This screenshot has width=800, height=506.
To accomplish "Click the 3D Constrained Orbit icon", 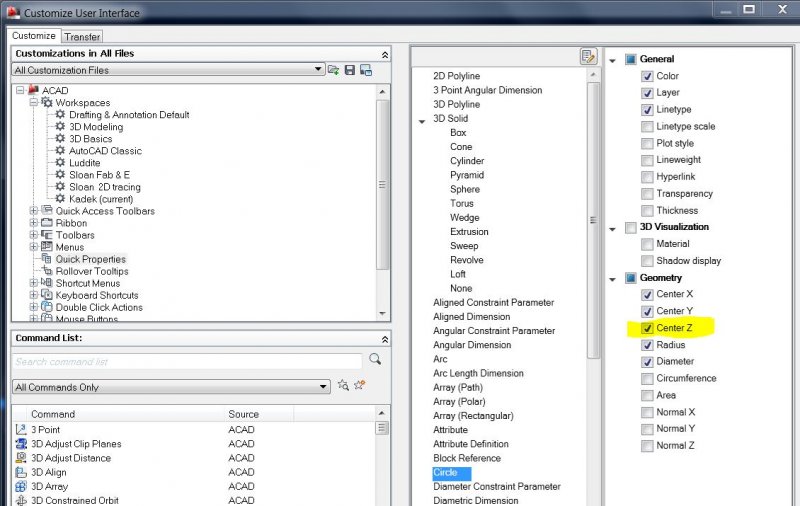I will tap(21, 500).
